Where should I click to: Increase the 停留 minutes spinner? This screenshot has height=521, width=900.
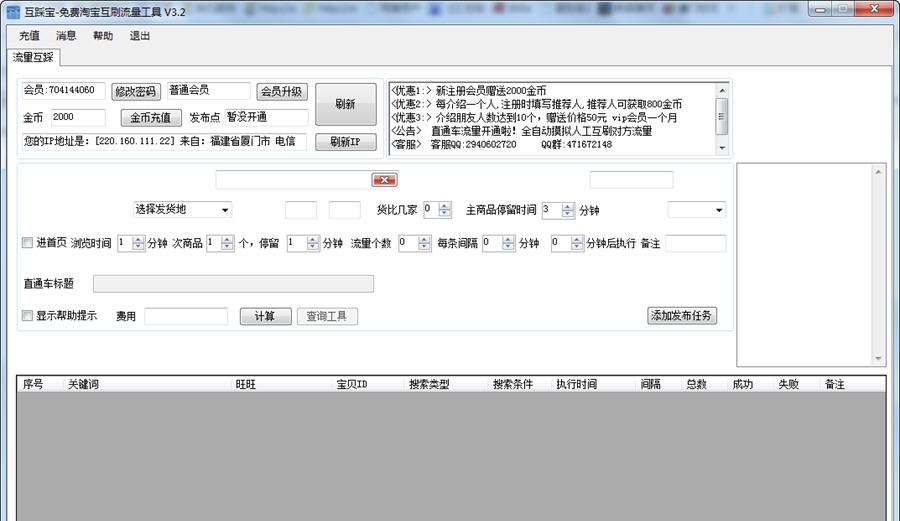pos(313,240)
